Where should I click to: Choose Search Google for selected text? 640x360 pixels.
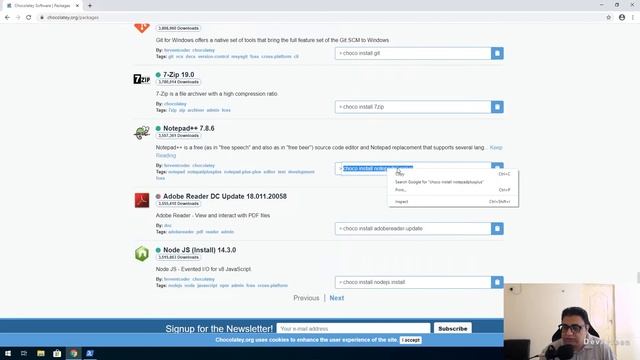pyautogui.click(x=453, y=182)
